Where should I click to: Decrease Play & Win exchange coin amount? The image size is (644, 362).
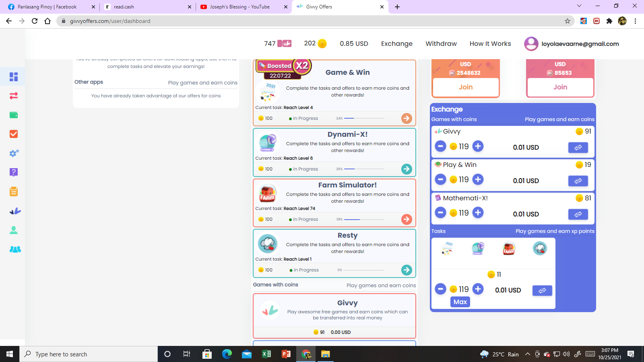pyautogui.click(x=440, y=179)
